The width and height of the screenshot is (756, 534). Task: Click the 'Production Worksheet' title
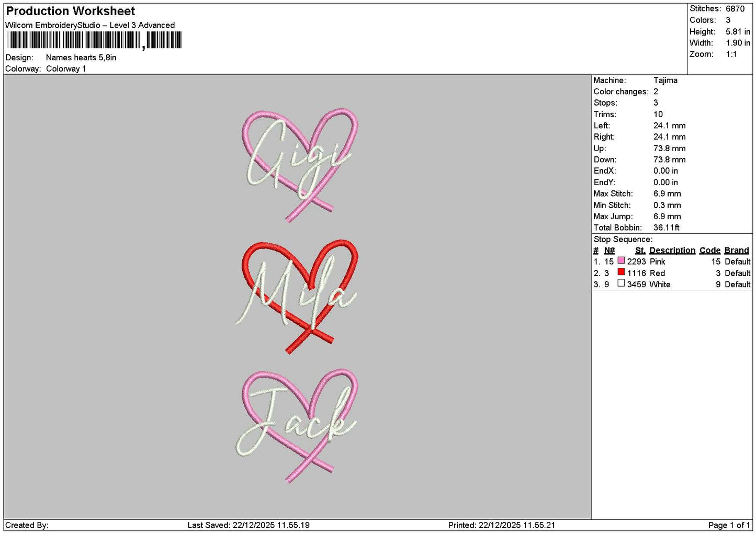(x=70, y=11)
